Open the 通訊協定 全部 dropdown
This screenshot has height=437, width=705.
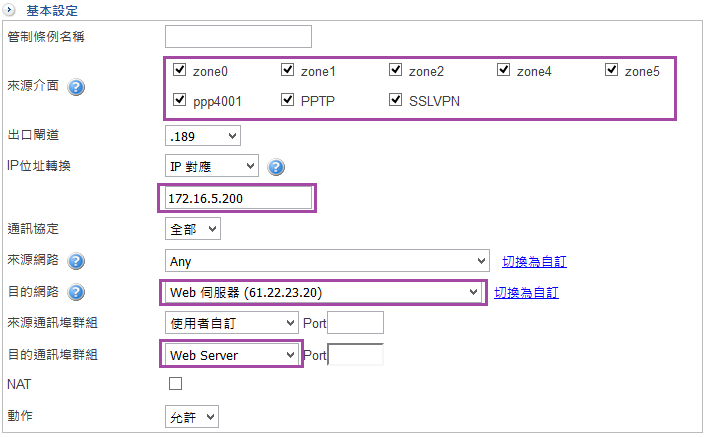(x=192, y=229)
